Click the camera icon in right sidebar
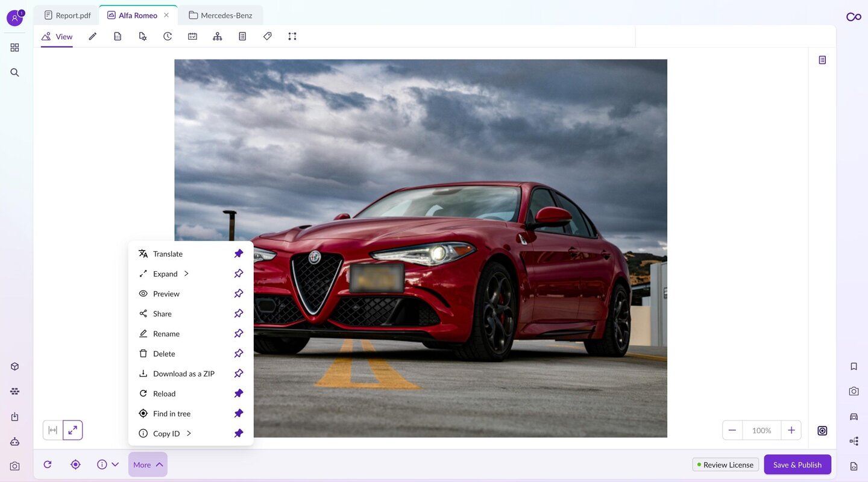This screenshot has height=482, width=868. tap(854, 391)
